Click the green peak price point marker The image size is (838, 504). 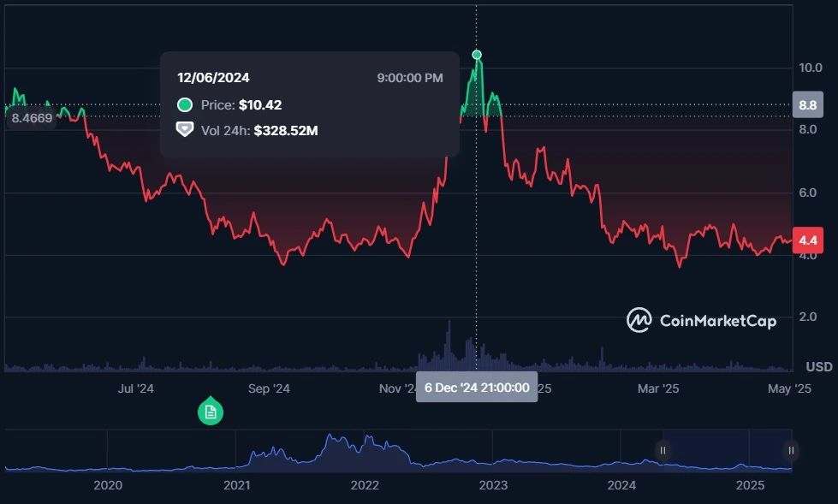477,55
